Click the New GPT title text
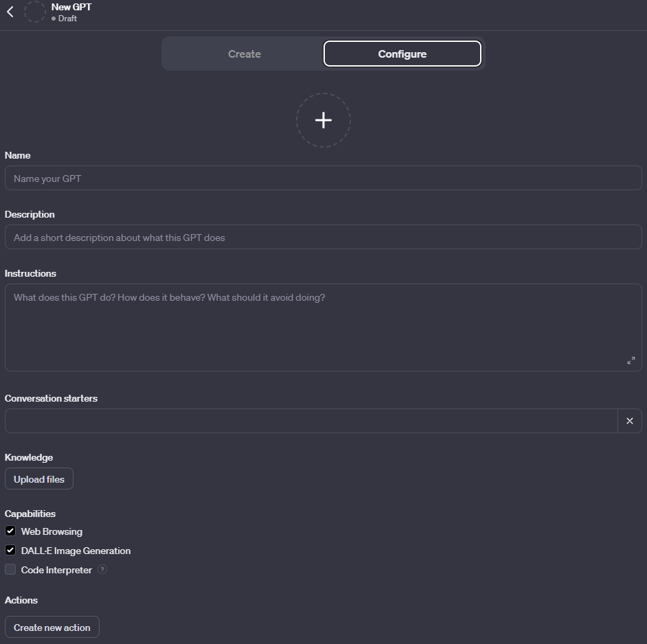The width and height of the screenshot is (647, 644). [x=71, y=7]
